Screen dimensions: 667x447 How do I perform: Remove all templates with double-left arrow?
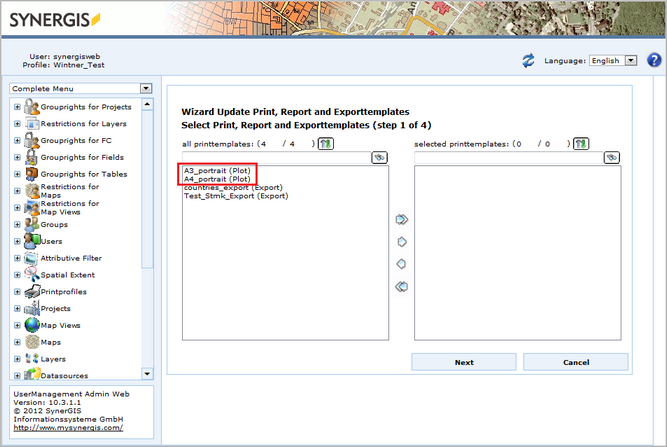tap(401, 286)
